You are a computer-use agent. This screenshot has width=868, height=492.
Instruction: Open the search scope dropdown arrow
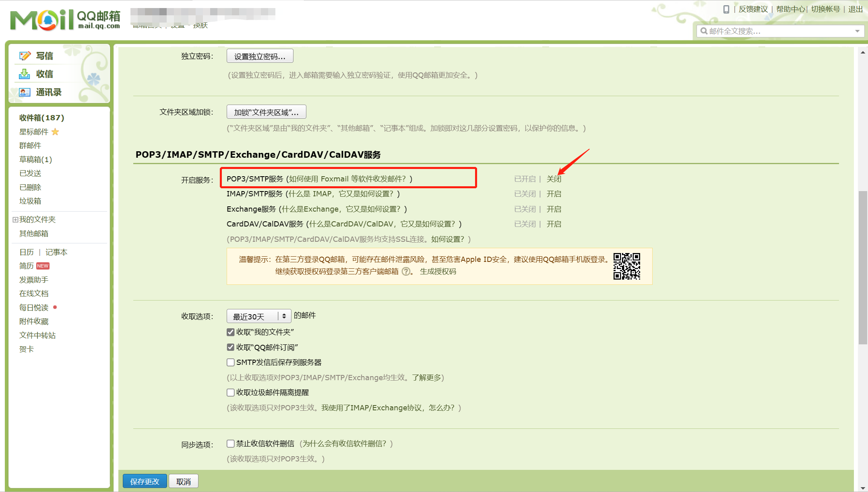(857, 31)
